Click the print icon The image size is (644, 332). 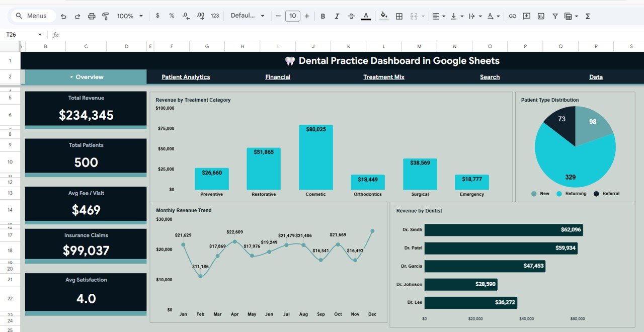pyautogui.click(x=92, y=16)
